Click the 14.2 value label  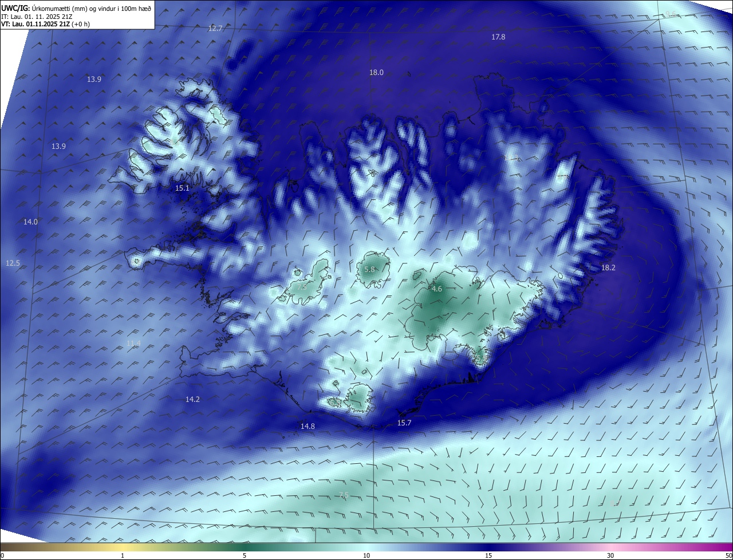192,399
